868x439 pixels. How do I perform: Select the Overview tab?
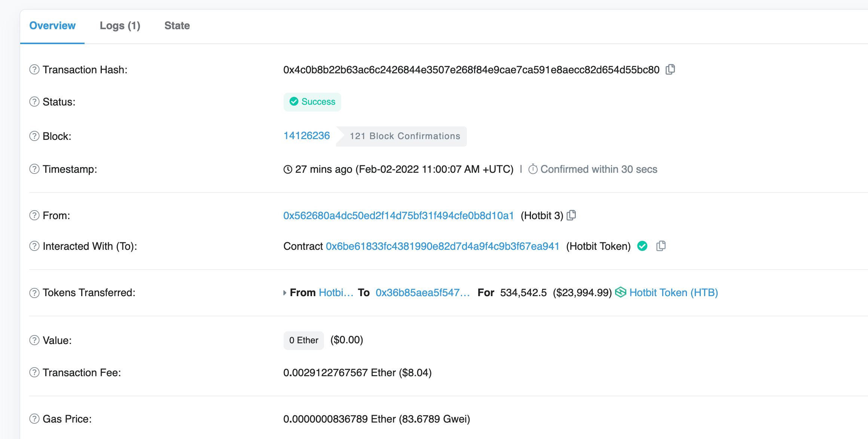[x=52, y=25]
